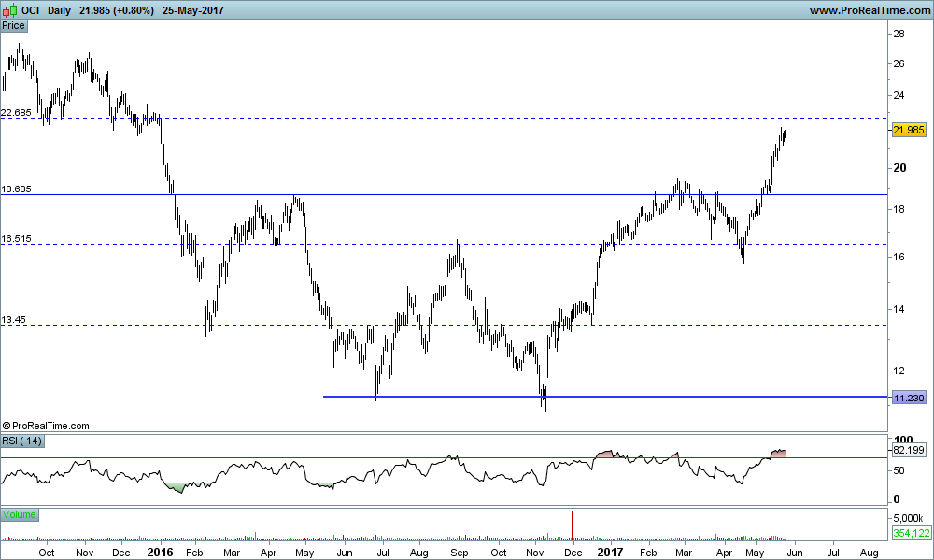Click the 354,122 volume value tag
This screenshot has height=560, width=934.
911,533
